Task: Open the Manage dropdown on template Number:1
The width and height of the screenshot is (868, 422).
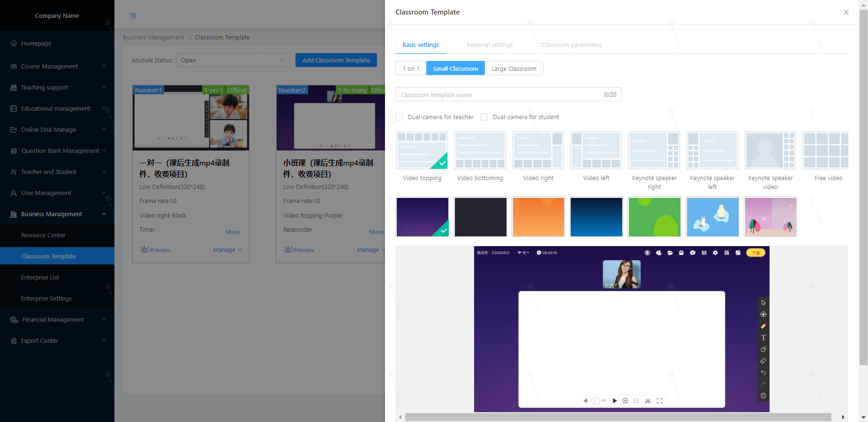Action: (227, 250)
